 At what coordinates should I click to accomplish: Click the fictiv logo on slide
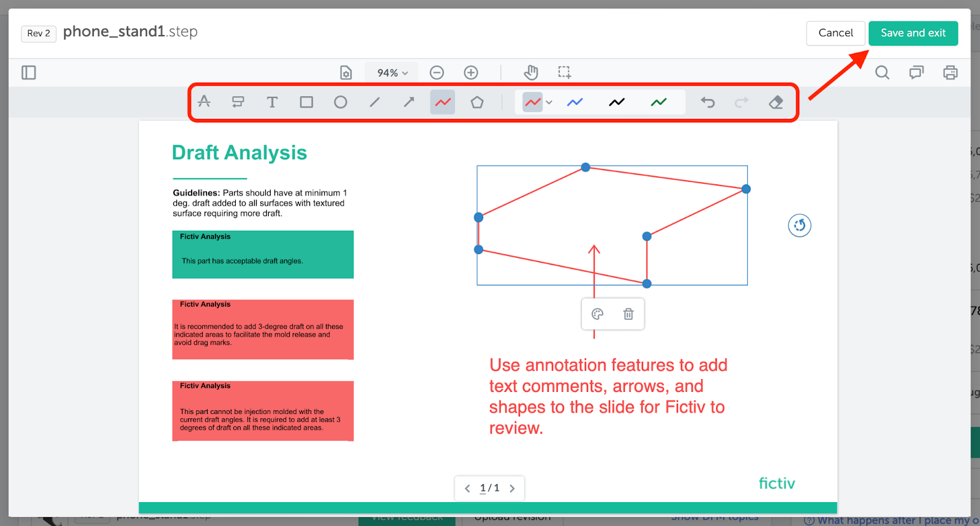[777, 483]
